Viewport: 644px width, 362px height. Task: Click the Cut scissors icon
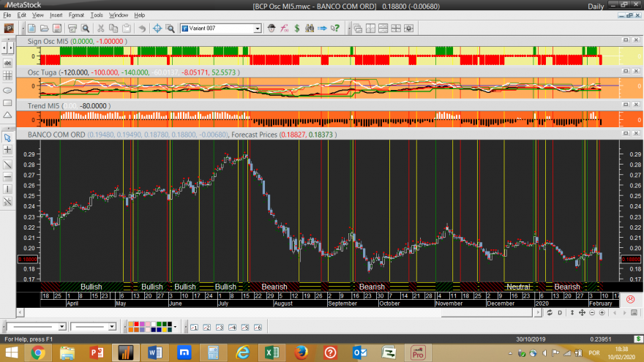click(101, 29)
